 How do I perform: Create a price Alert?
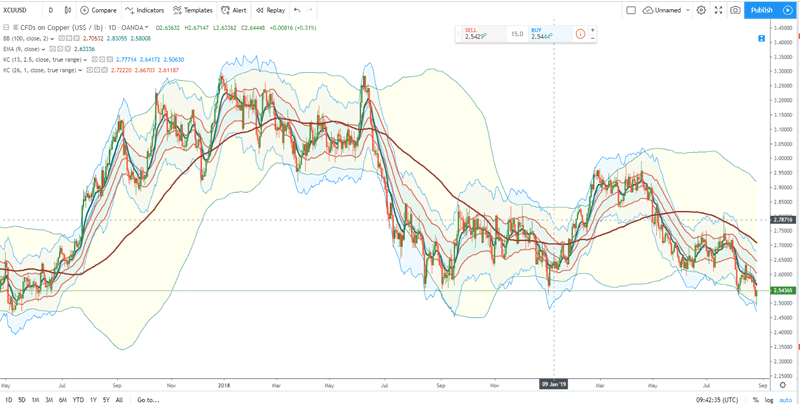pyautogui.click(x=233, y=10)
